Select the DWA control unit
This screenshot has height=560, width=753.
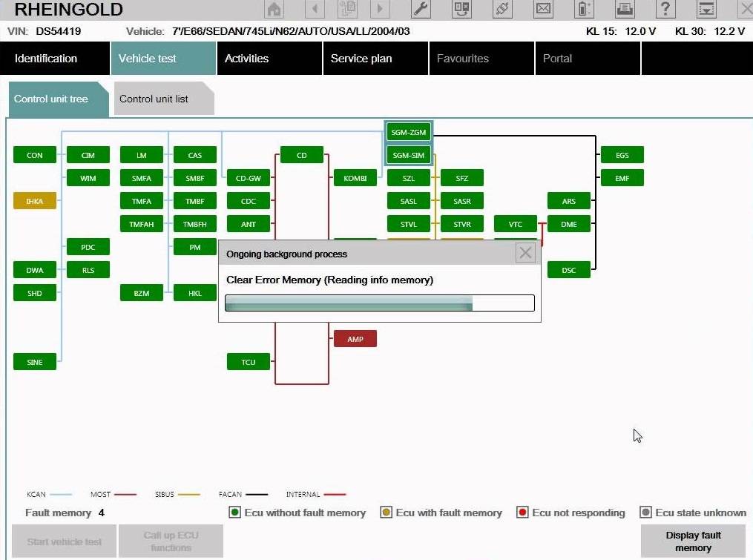click(x=35, y=270)
